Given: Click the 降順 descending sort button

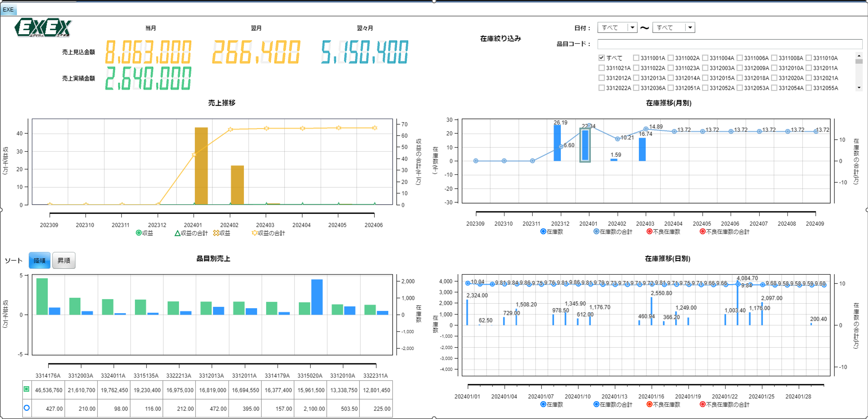Looking at the screenshot, I should pyautogui.click(x=40, y=260).
